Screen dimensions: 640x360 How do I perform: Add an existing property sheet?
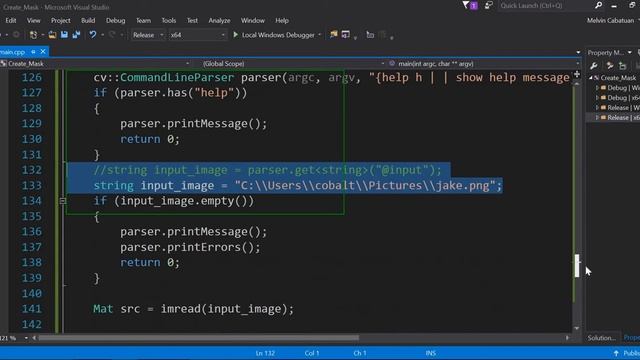pos(622,66)
